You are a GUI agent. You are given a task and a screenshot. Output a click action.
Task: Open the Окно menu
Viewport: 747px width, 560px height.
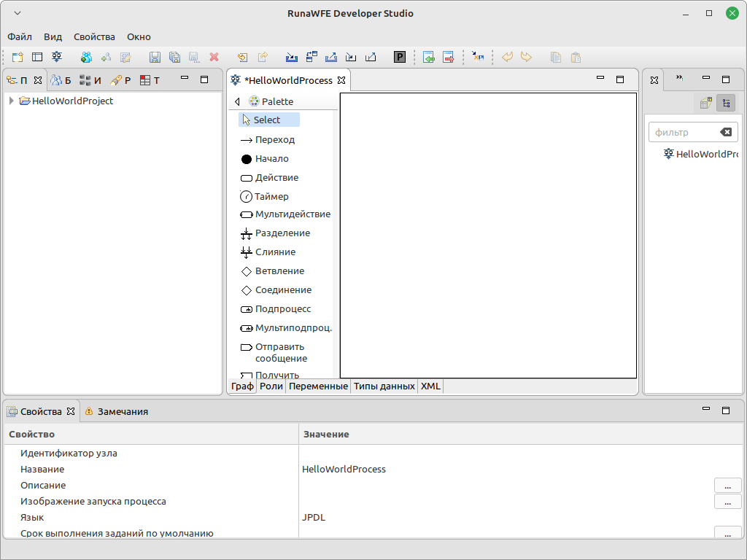tap(139, 36)
